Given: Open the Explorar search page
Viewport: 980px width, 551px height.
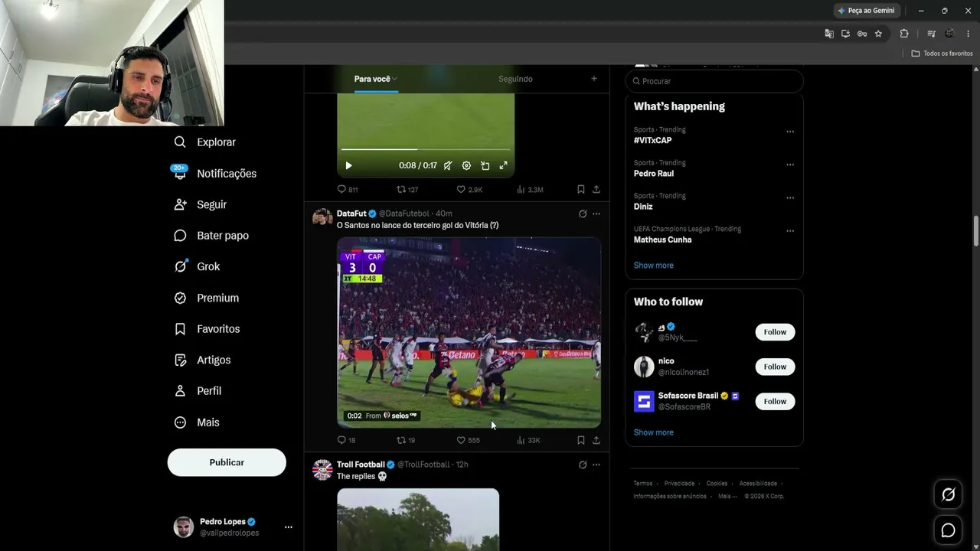Looking at the screenshot, I should [x=204, y=142].
